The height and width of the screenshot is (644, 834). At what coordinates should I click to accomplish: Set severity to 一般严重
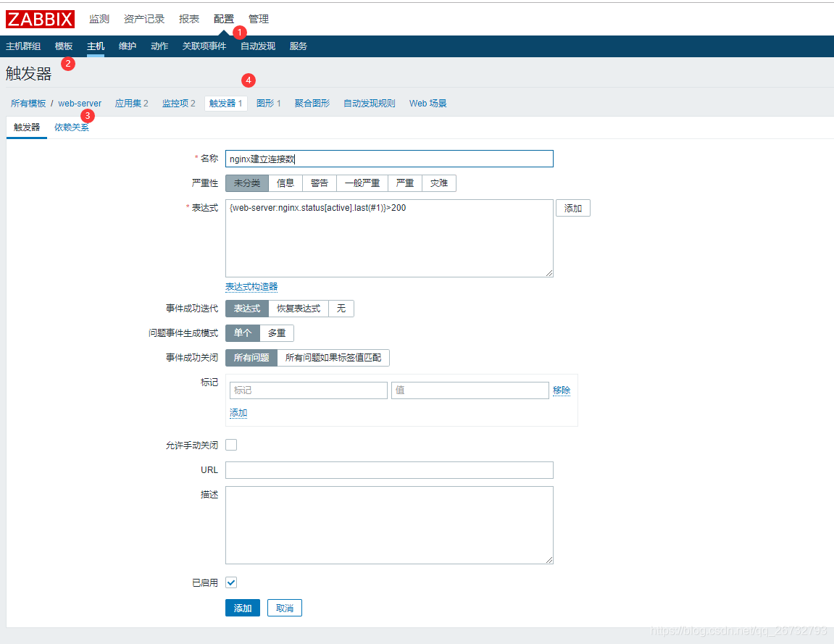pos(362,183)
